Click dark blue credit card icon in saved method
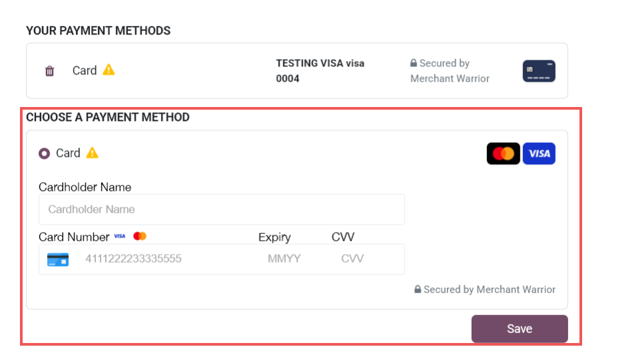644x347 pixels. coord(539,71)
